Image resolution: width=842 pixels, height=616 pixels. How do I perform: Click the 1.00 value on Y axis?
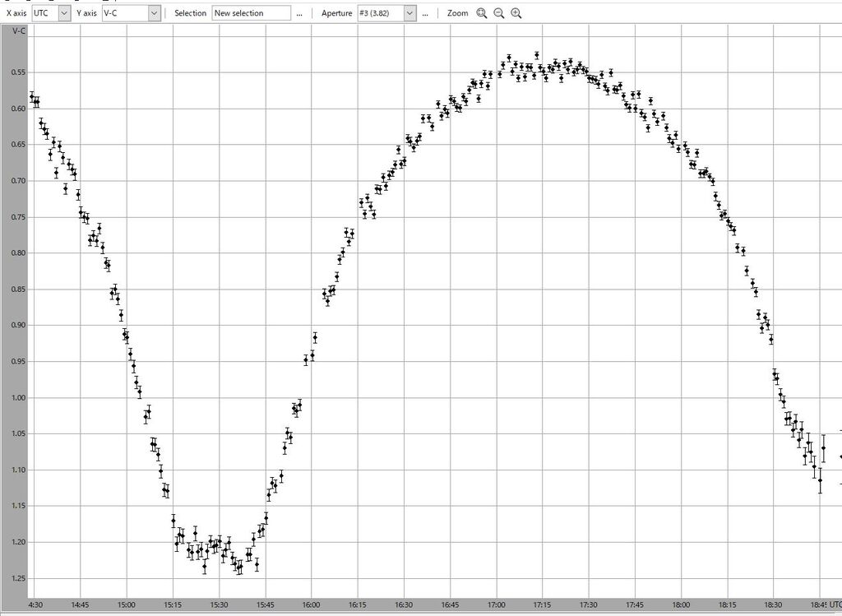point(18,397)
